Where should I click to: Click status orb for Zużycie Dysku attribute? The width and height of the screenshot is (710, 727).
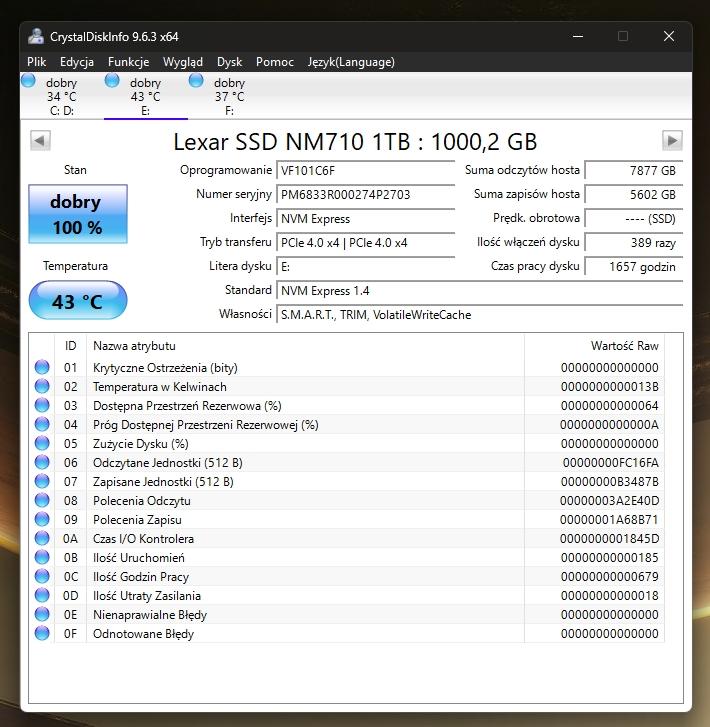42,444
